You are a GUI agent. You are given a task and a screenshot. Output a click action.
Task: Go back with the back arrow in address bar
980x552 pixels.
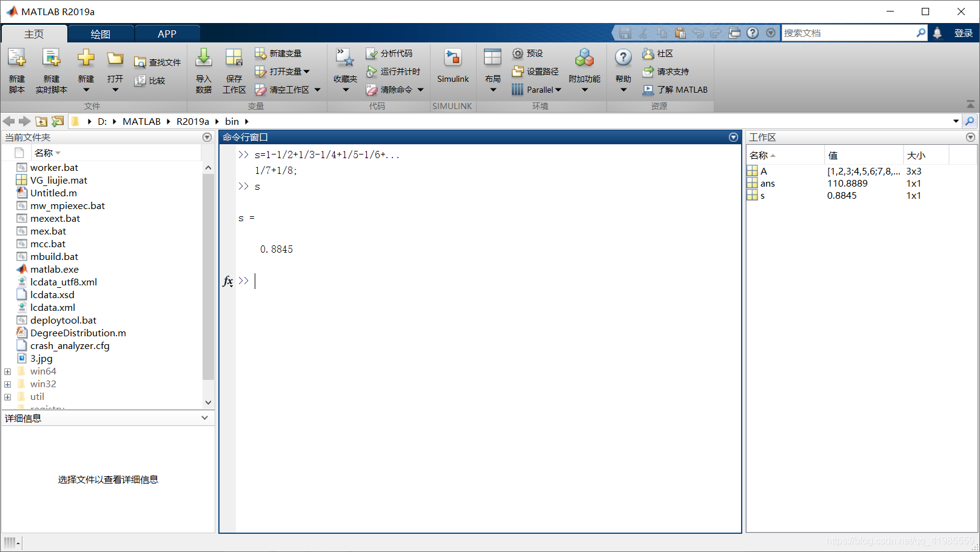pos(9,121)
